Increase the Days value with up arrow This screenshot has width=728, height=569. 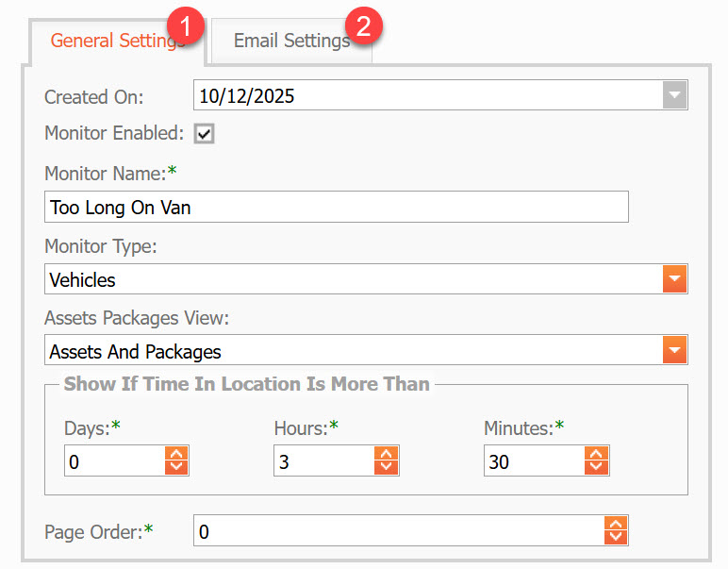click(x=177, y=454)
